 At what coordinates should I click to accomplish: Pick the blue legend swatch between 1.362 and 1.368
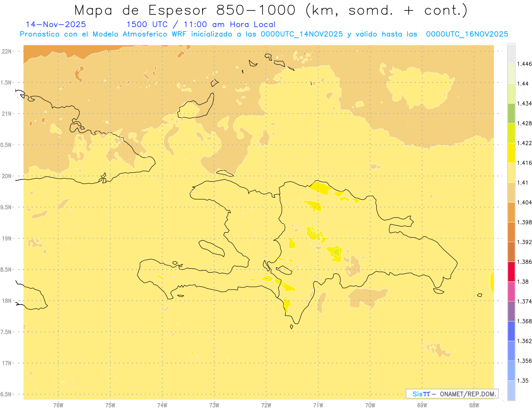(x=511, y=331)
